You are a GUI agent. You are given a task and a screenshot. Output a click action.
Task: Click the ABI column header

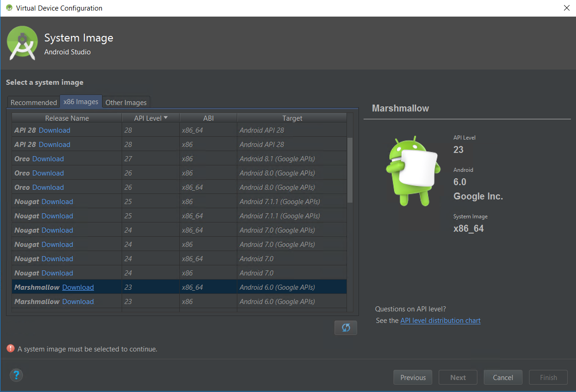208,118
